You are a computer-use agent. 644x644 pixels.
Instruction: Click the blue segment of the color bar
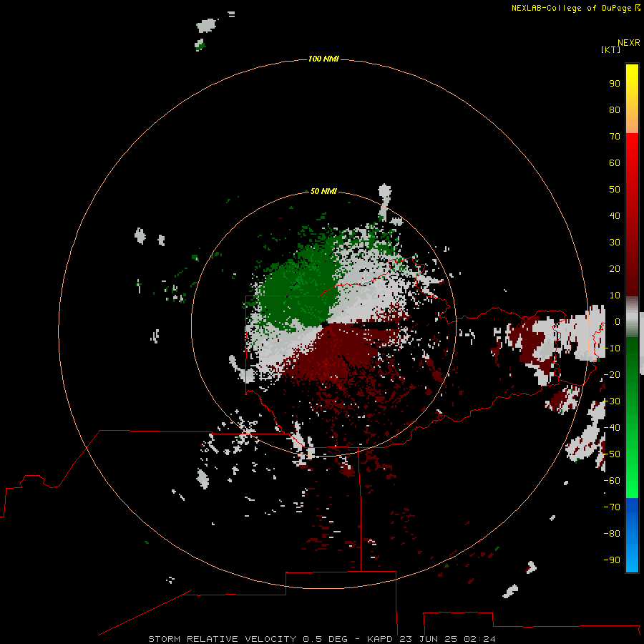pos(632,535)
